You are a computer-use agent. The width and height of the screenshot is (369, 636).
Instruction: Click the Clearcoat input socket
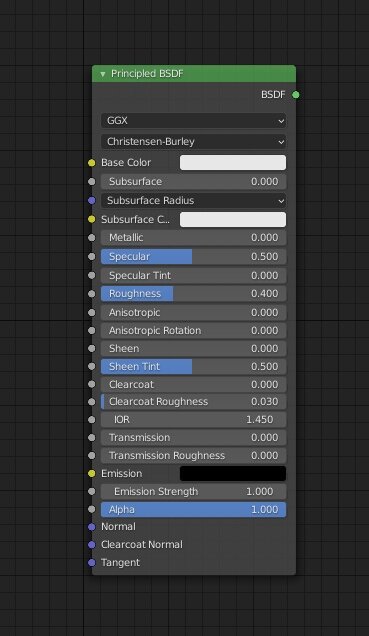(x=92, y=384)
